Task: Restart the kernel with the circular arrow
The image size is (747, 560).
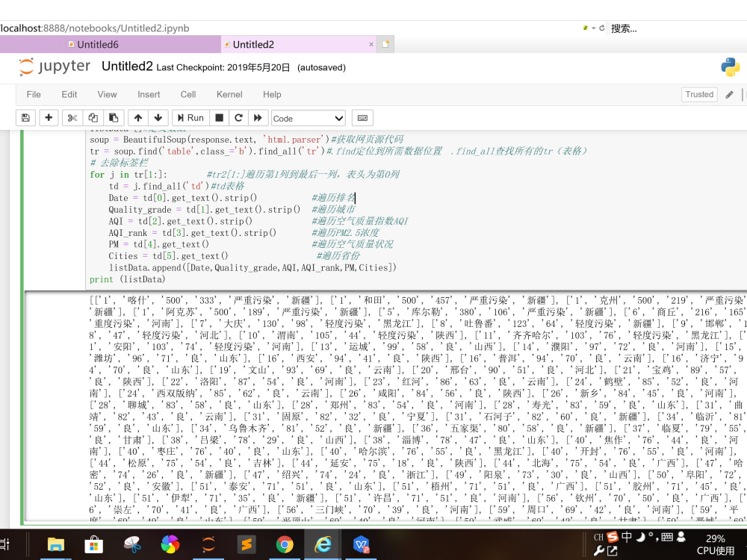Action: pos(239,118)
